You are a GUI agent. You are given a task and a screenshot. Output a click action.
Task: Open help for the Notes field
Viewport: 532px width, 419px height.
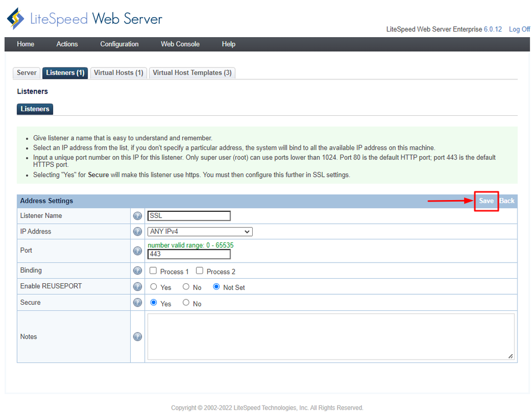tap(137, 336)
